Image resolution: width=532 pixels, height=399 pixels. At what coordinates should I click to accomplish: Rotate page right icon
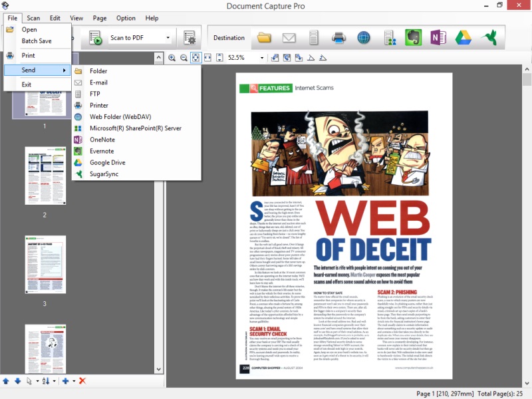click(x=299, y=58)
